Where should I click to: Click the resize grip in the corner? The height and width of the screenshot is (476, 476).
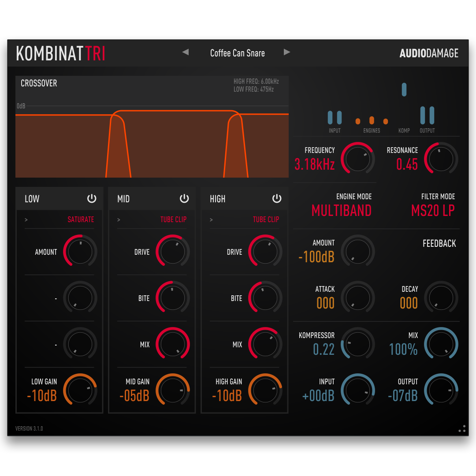[x=462, y=428]
